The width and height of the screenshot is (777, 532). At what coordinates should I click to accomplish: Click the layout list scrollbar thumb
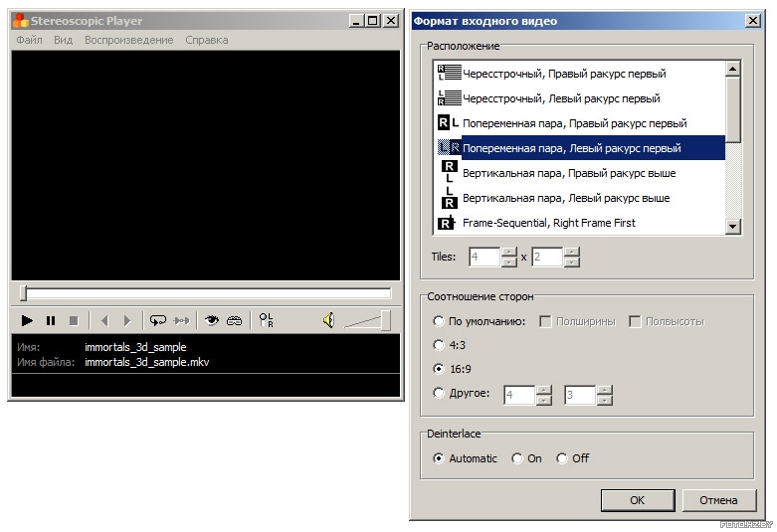point(733,109)
